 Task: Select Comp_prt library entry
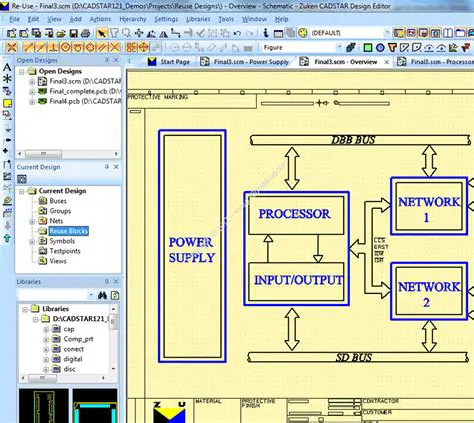[78, 339]
